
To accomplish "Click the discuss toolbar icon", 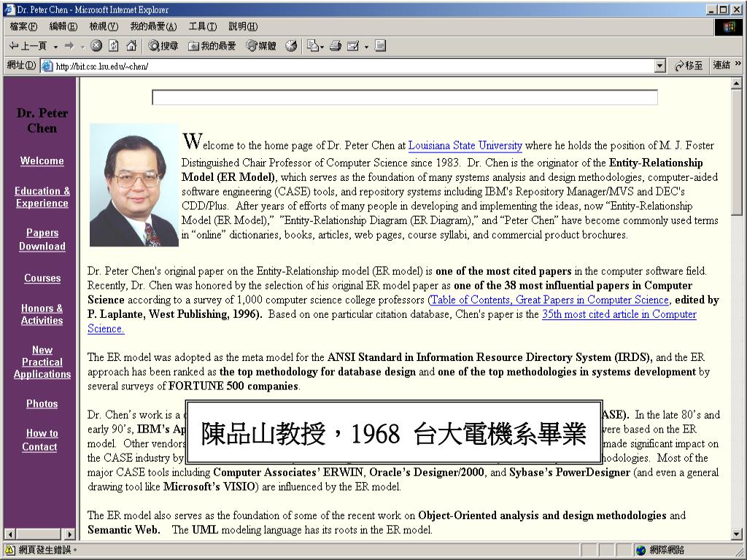I will coord(380,46).
